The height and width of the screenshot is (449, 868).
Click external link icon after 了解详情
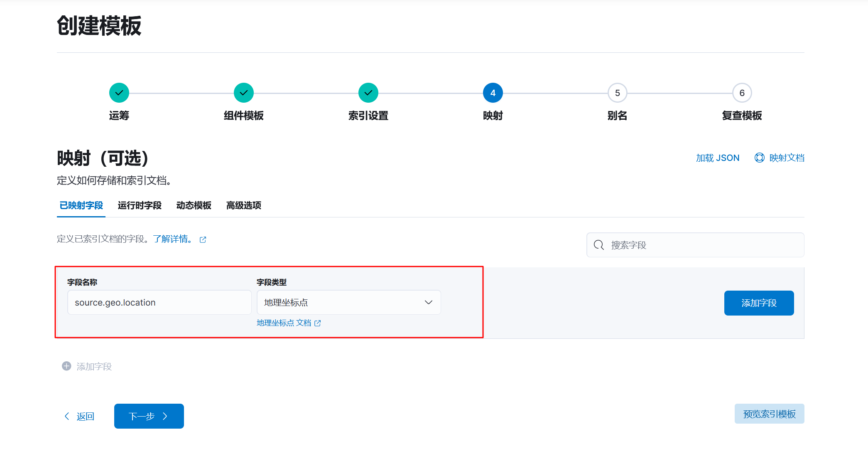tap(203, 239)
